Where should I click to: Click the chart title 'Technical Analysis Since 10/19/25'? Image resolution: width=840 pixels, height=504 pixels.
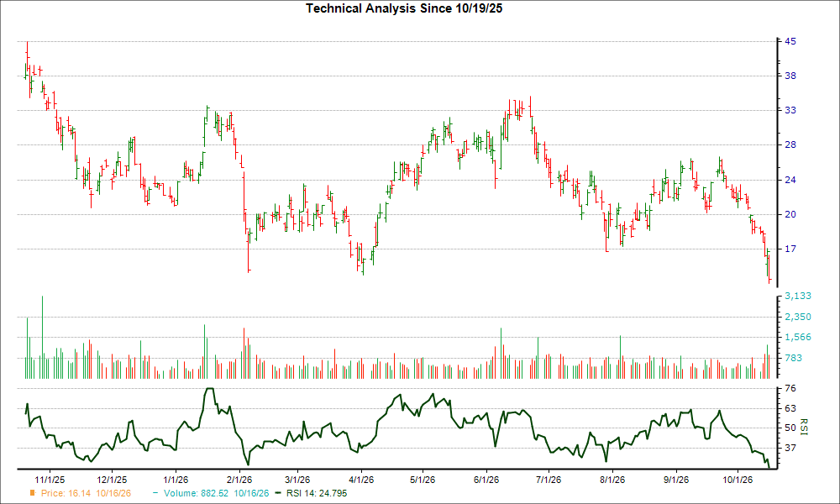[x=404, y=8]
